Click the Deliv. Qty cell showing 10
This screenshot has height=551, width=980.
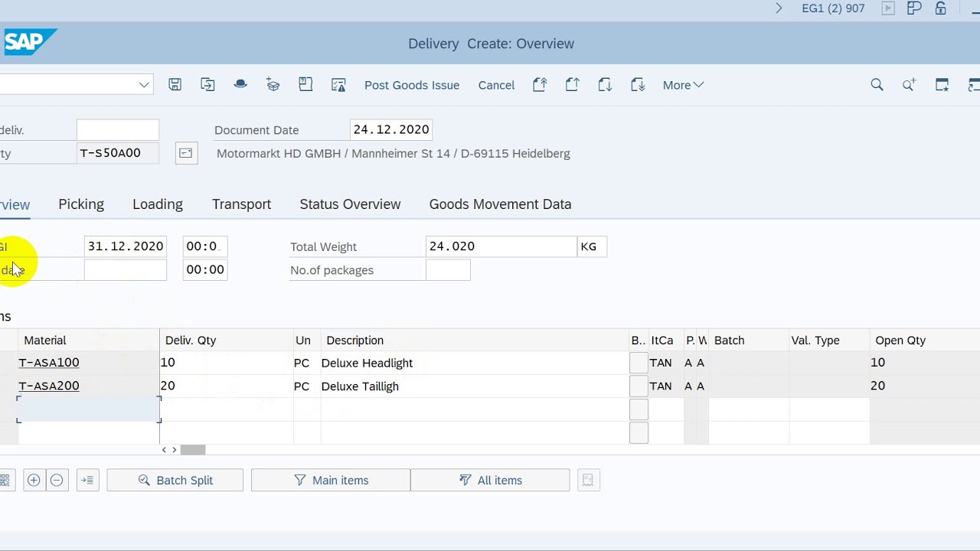pos(227,363)
